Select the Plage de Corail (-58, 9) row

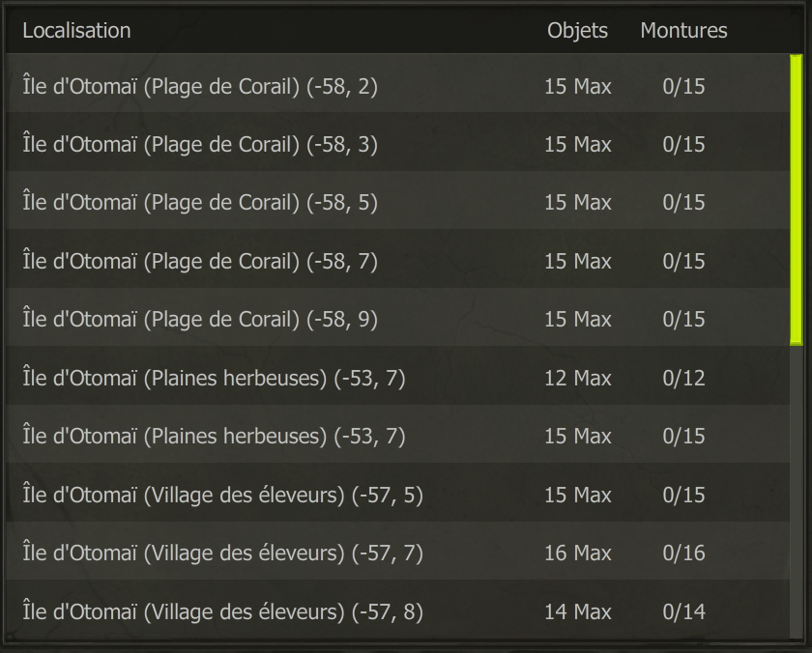pyautogui.click(x=397, y=318)
